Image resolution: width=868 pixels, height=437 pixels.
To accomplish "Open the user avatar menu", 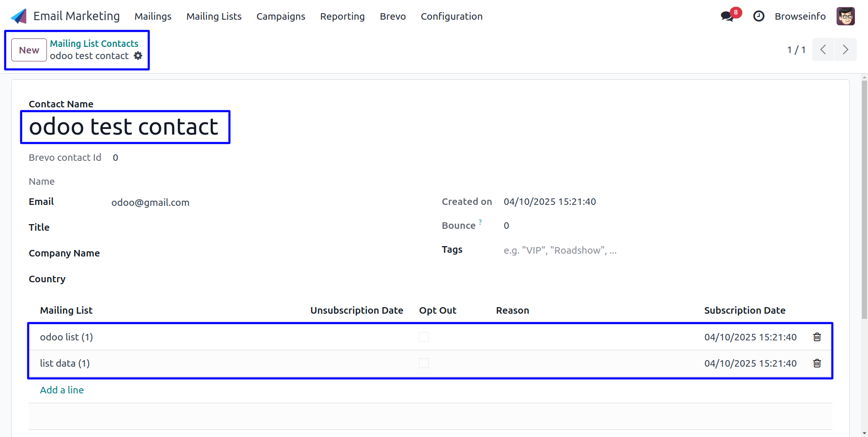I will coord(845,16).
